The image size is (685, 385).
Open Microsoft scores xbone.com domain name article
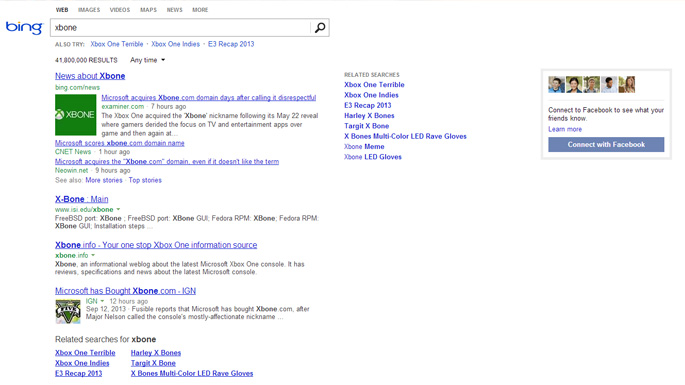point(120,143)
